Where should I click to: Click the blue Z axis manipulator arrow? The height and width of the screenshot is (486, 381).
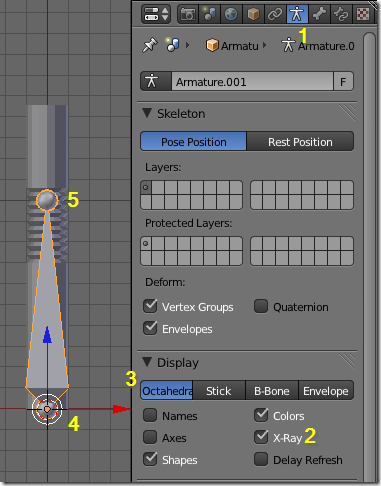47,335
